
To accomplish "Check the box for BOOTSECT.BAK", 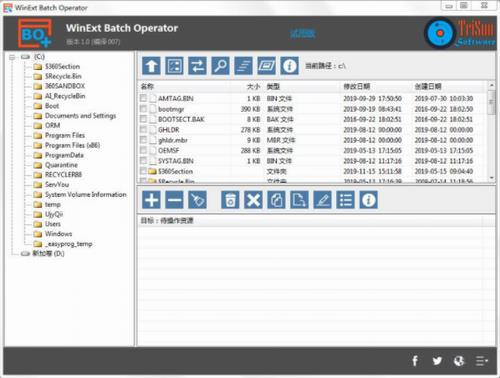I will (x=143, y=119).
